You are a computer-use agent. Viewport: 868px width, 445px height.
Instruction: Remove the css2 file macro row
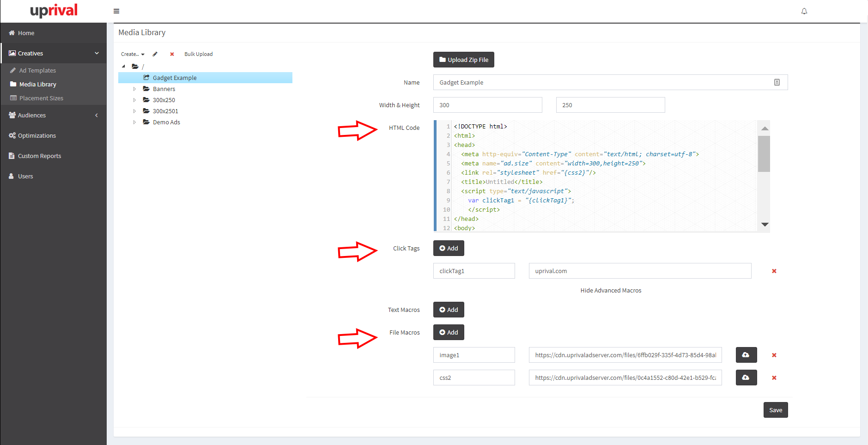pos(774,378)
